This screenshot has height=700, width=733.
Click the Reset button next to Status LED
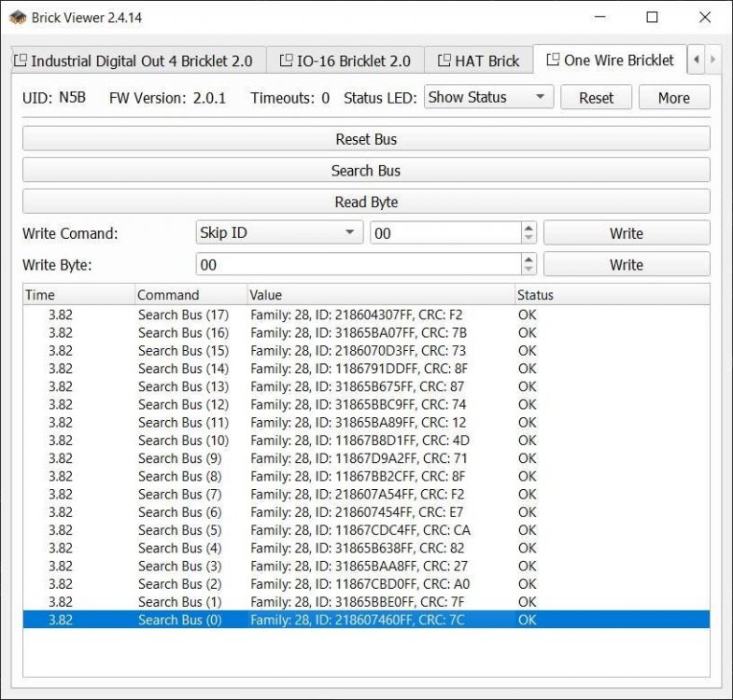click(596, 97)
